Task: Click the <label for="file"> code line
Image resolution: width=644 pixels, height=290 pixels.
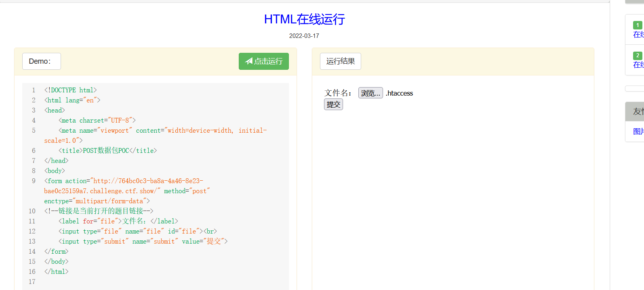Action: coord(118,221)
